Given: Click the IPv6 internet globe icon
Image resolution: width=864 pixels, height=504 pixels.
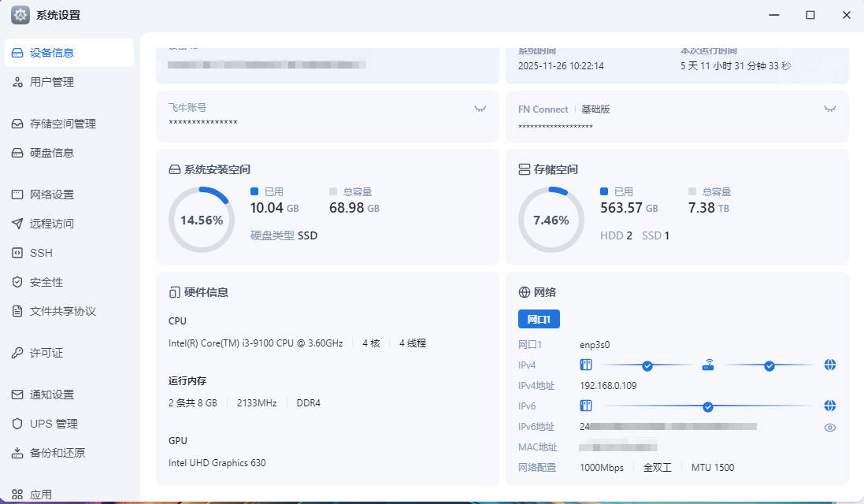Looking at the screenshot, I should point(830,406).
